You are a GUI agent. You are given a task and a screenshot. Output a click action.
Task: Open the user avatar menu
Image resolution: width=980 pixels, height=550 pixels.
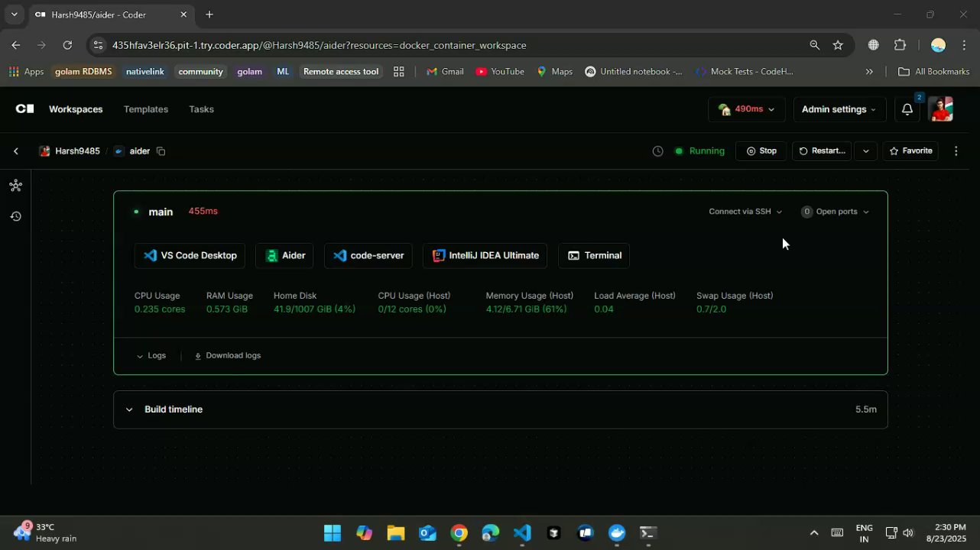[941, 109]
